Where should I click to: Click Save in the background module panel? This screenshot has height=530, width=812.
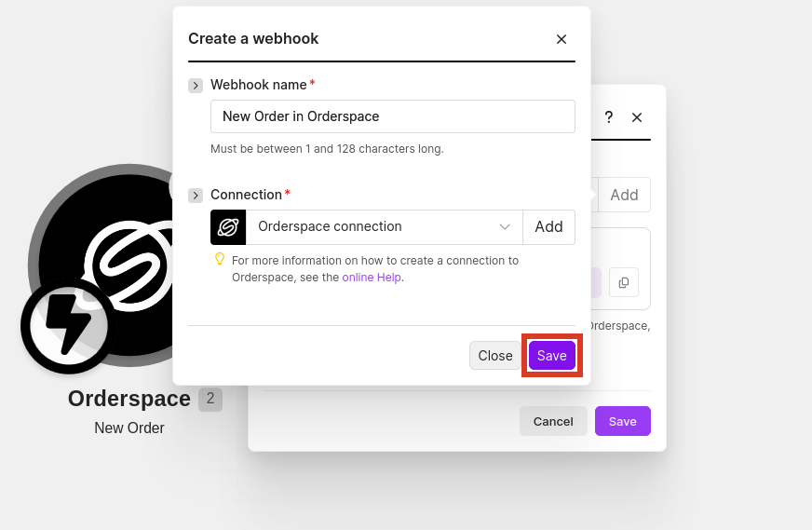point(622,421)
